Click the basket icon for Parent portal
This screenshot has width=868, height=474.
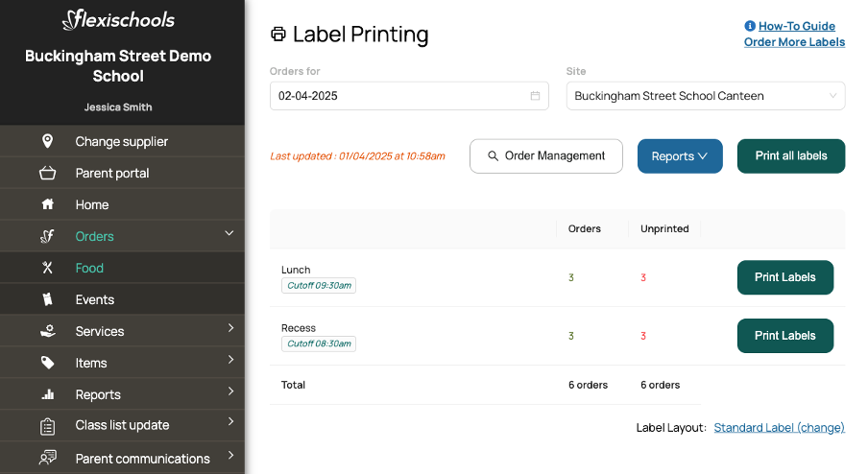(47, 173)
